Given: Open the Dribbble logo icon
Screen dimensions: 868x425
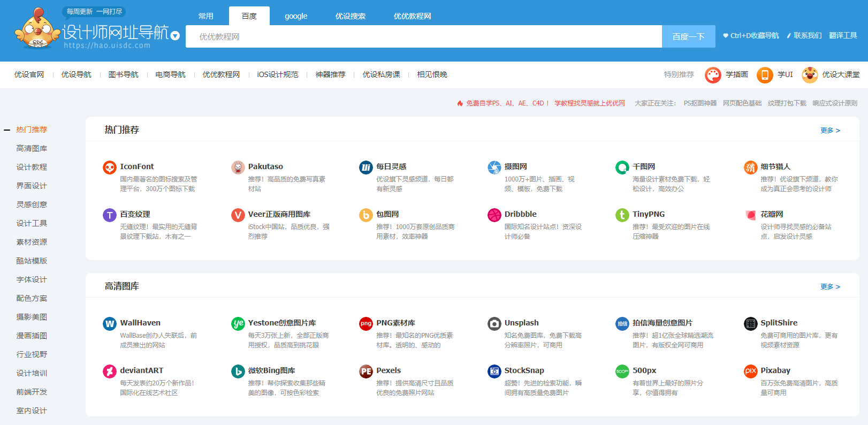Looking at the screenshot, I should (x=494, y=215).
